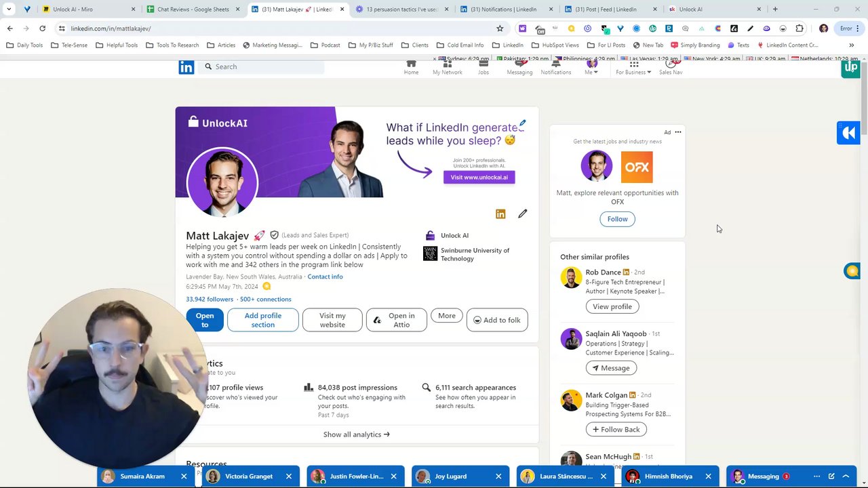Screen dimensions: 868x488
Task: View site information icon in address bar
Action: 61,28
